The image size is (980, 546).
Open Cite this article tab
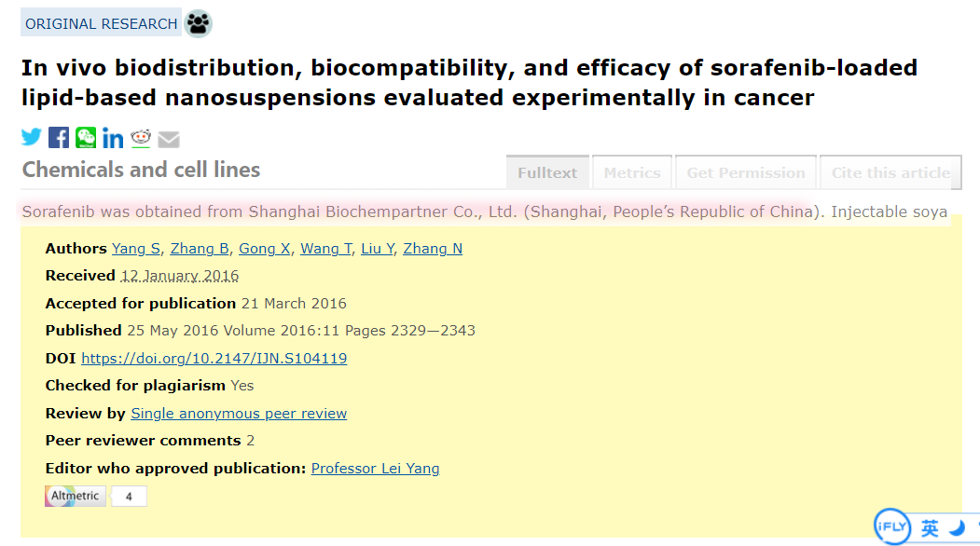tap(890, 172)
